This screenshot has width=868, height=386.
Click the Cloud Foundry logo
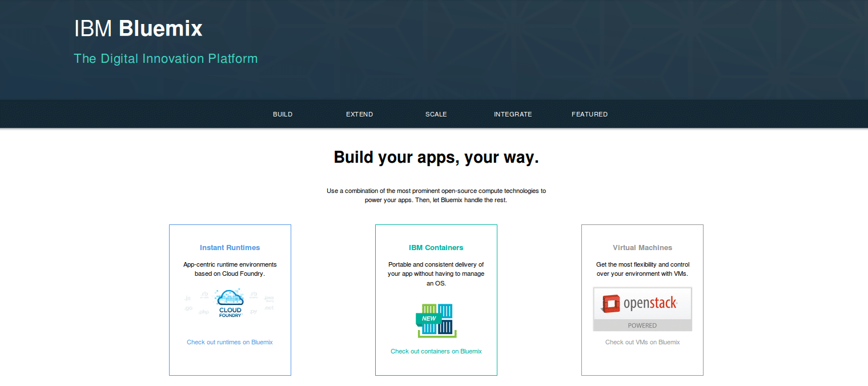point(230,303)
